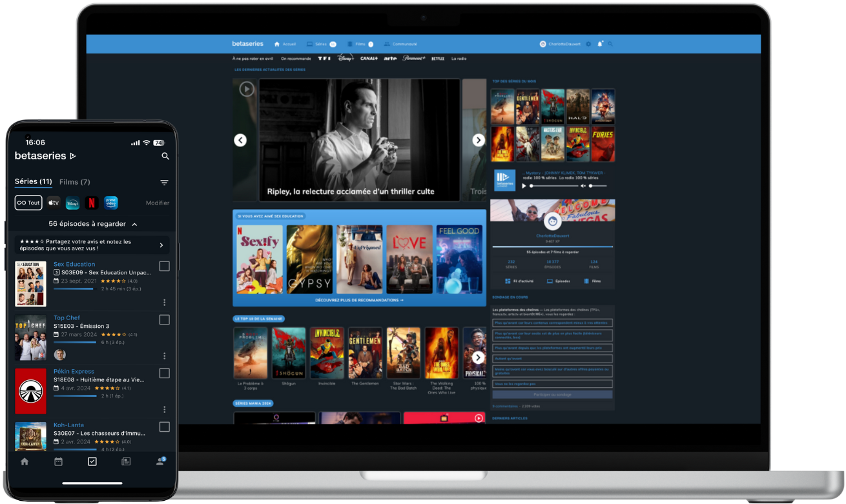The image size is (846, 504).
Task: Click the 'Participer au sondage' button
Action: [x=552, y=394]
